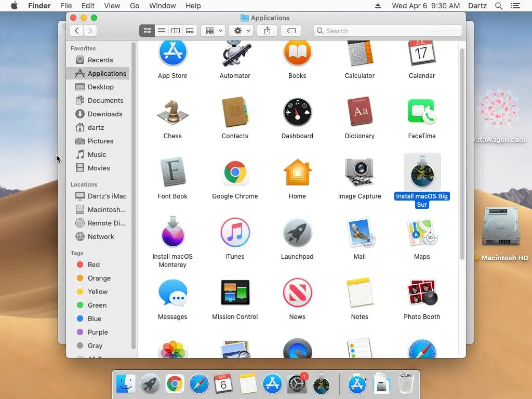
Task: Open the View menu
Action: [x=112, y=6]
